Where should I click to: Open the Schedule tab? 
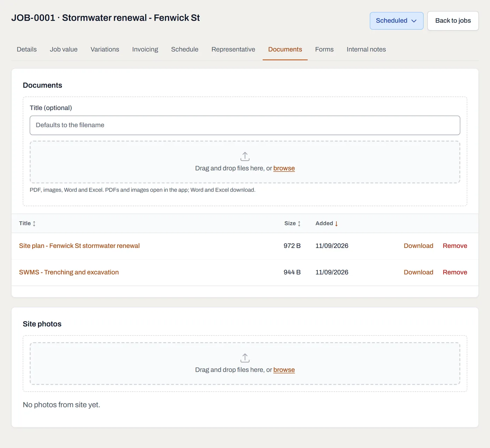(185, 49)
